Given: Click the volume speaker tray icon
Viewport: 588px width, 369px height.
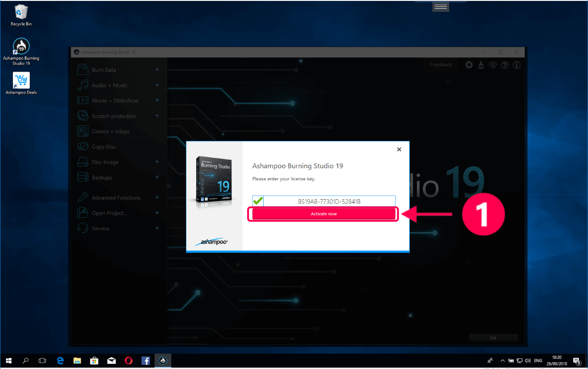Looking at the screenshot, I should point(527,361).
